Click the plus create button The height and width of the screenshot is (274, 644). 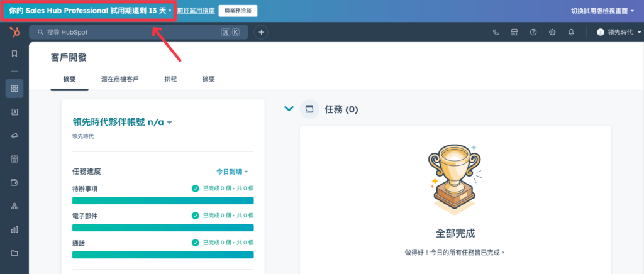tap(261, 32)
